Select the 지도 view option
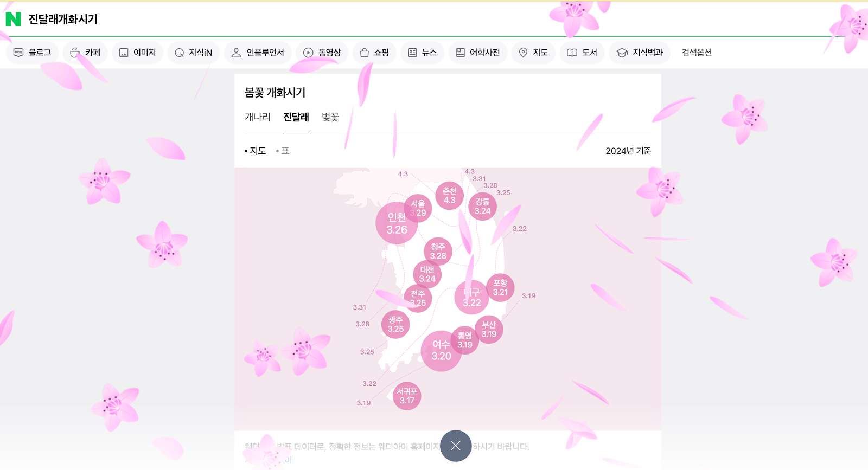Viewport: 868px width, 470px height. pyautogui.click(x=255, y=151)
